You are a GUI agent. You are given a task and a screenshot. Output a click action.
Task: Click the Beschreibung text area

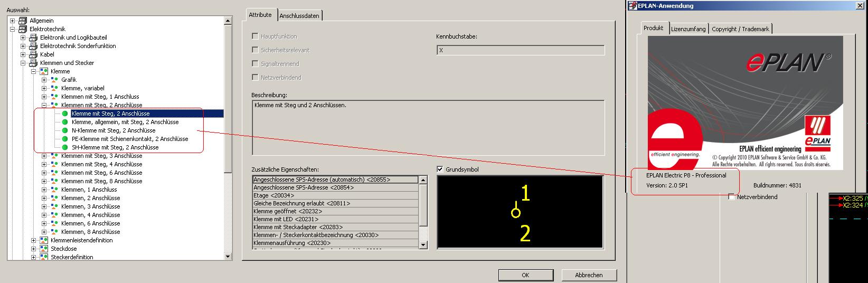point(428,128)
